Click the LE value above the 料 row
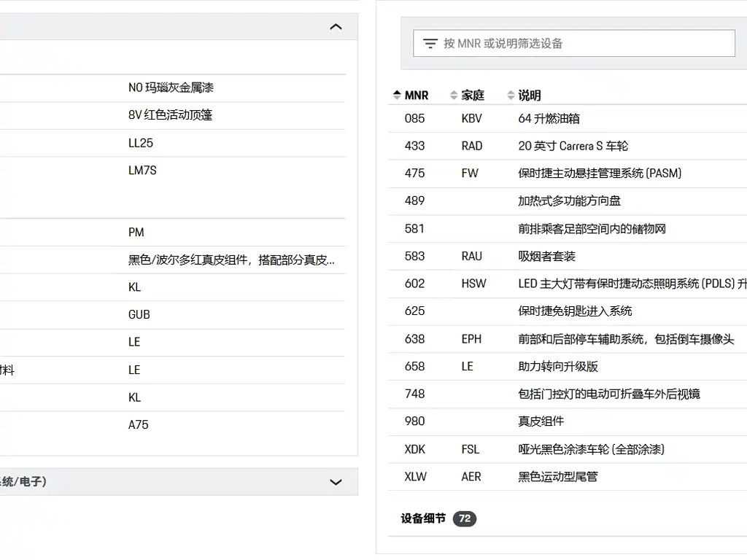747x560 pixels. 134,342
